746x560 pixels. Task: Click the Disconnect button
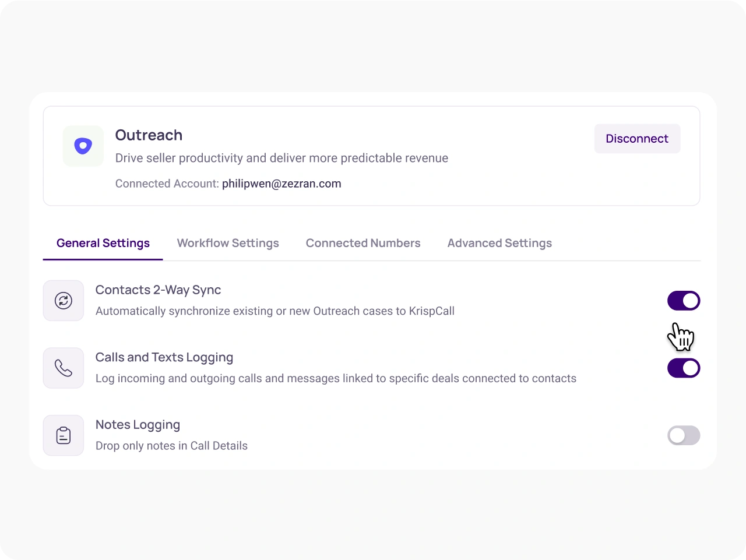[637, 139]
